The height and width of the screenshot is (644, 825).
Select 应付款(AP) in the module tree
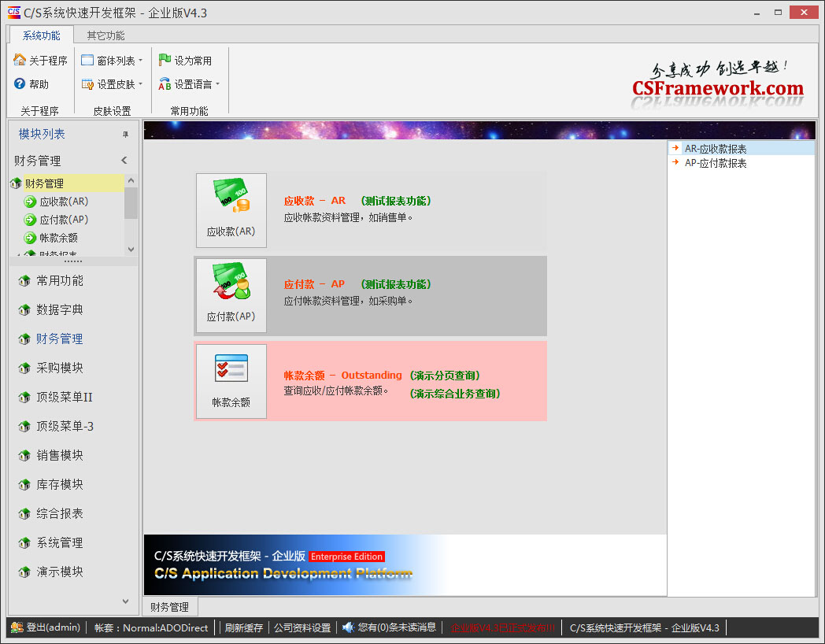[x=63, y=220]
